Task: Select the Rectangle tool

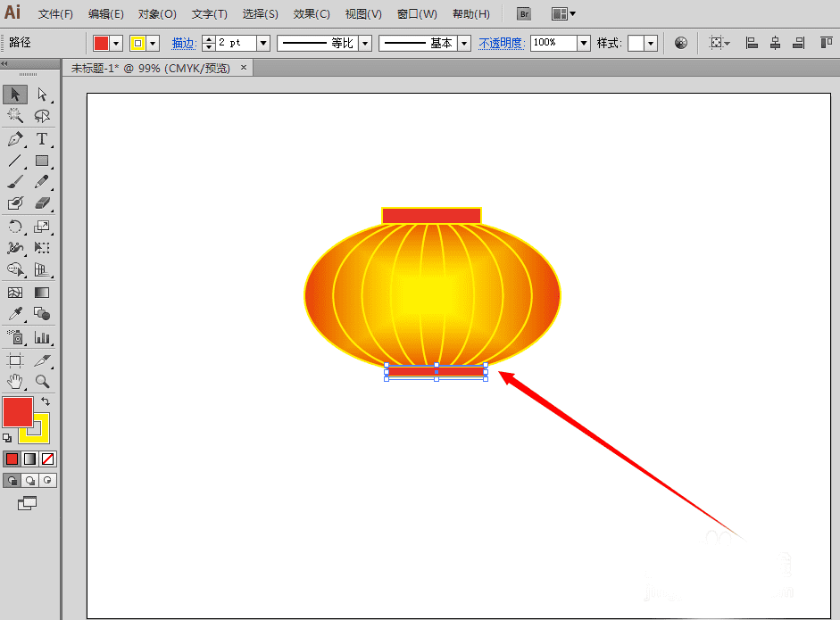Action: pos(42,161)
